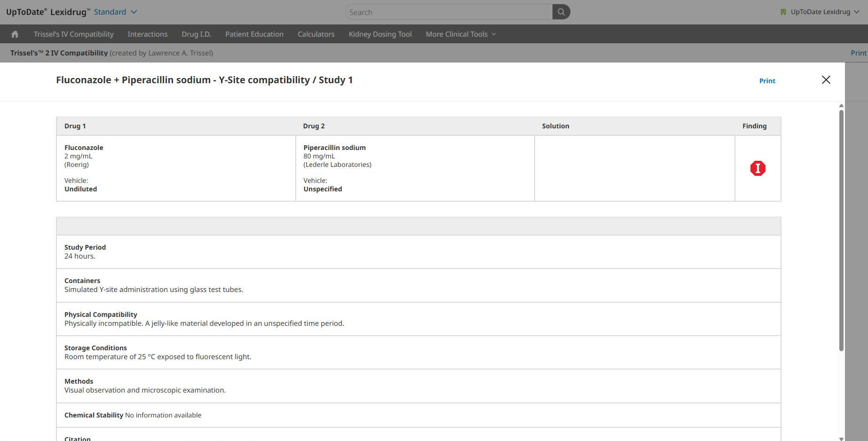Click the red incompatible finding icon
The image size is (868, 441).
click(758, 168)
